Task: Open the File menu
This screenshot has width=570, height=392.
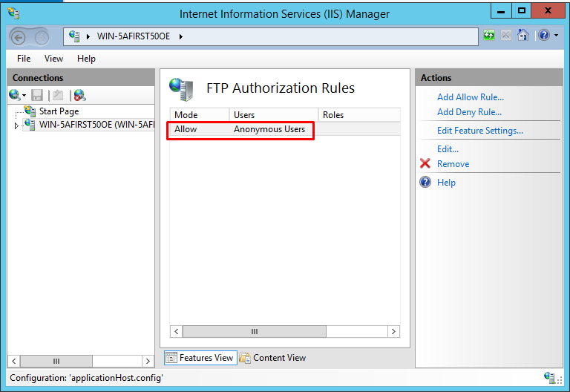Action: pos(24,59)
